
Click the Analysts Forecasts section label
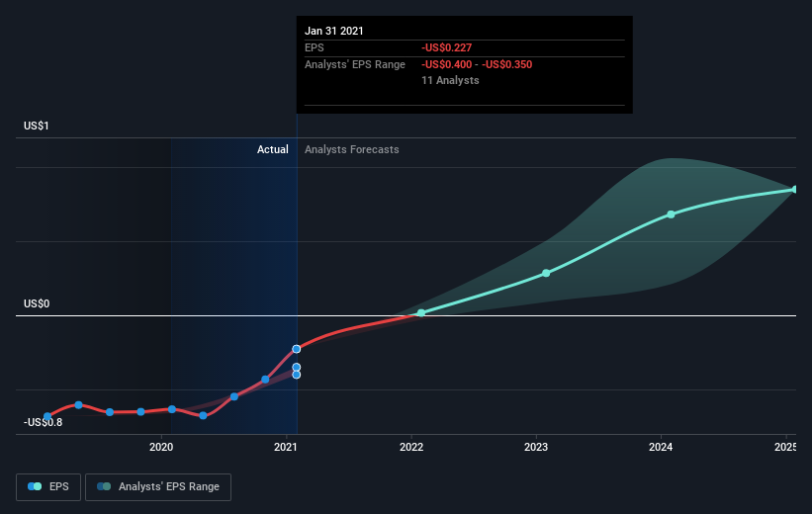click(352, 149)
